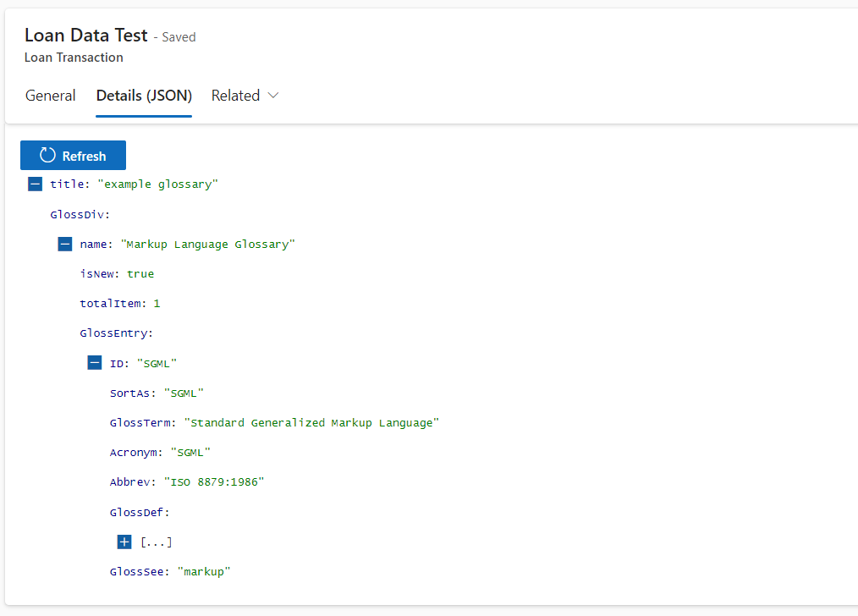Click the Loan Data Test record title
Image resolution: width=858 pixels, height=616 pixels.
[86, 35]
